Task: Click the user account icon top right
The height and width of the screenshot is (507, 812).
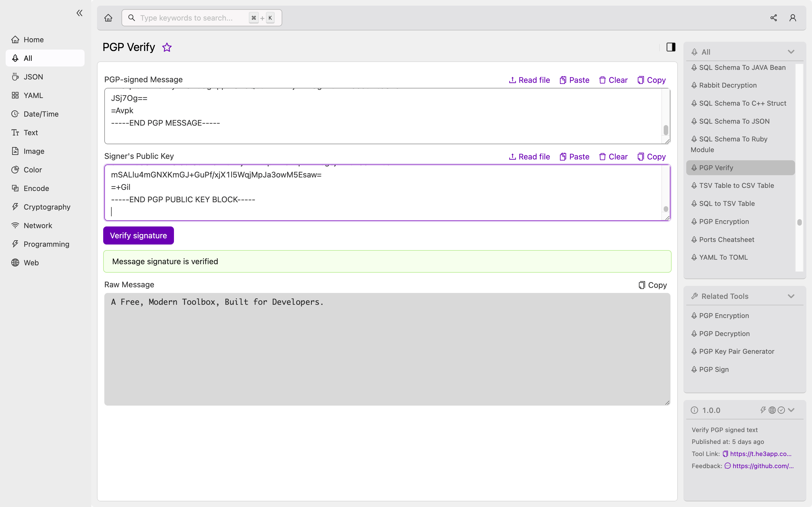Action: 793,17
